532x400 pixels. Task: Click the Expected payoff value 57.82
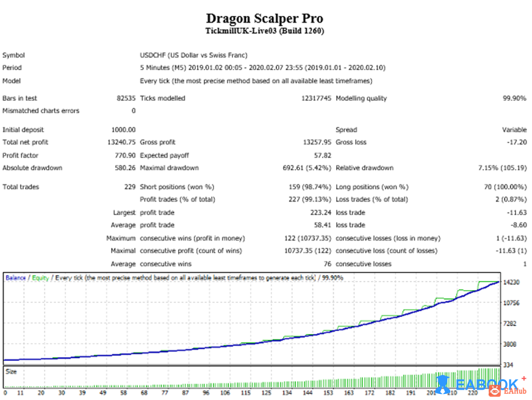[x=322, y=155]
